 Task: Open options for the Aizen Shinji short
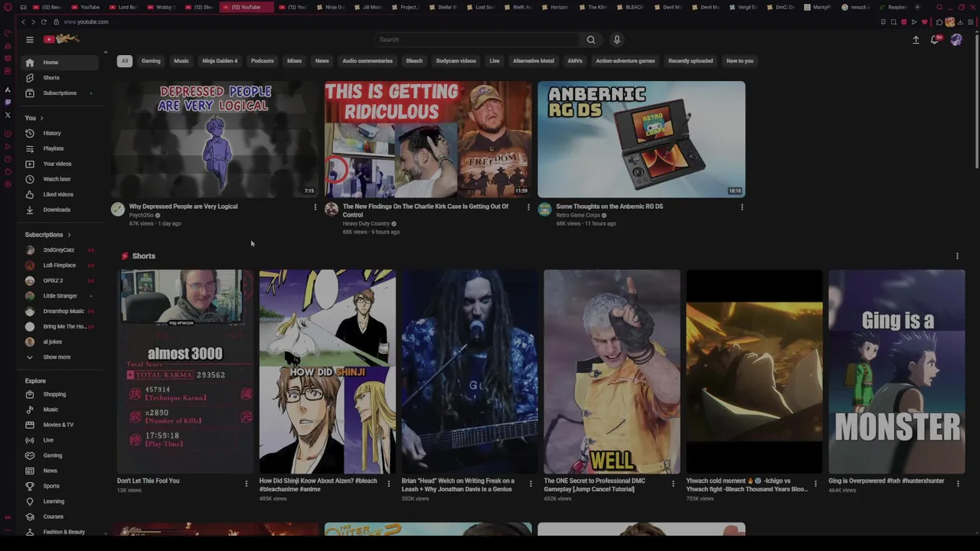(388, 484)
